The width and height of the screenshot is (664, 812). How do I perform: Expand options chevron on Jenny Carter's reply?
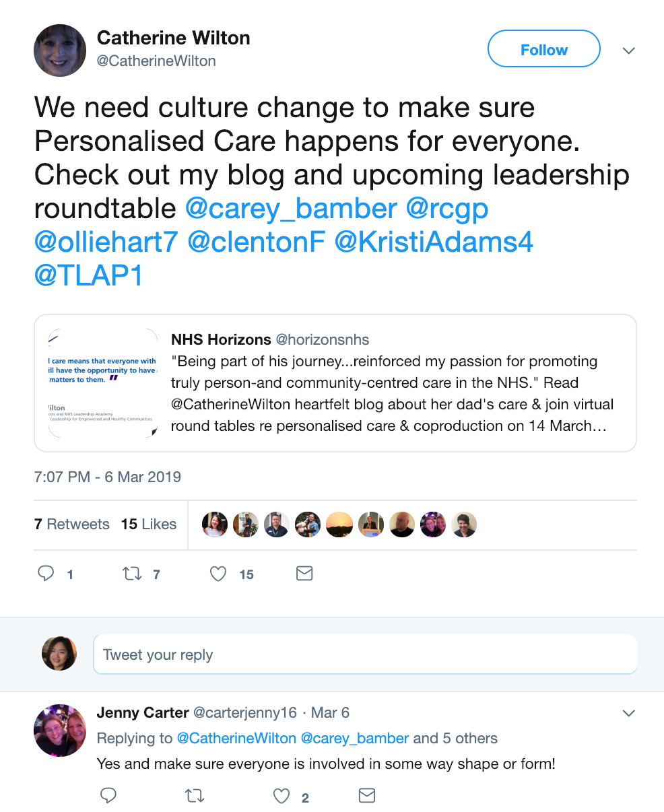pyautogui.click(x=629, y=713)
